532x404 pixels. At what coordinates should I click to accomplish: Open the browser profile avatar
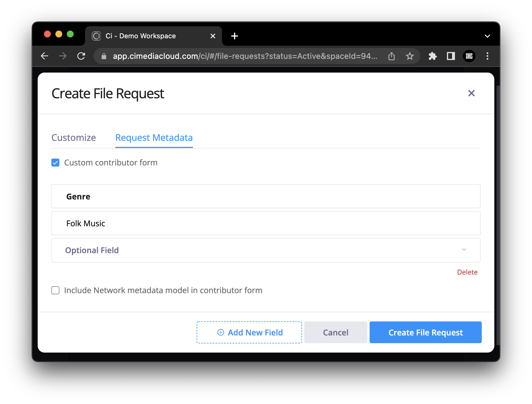(469, 56)
